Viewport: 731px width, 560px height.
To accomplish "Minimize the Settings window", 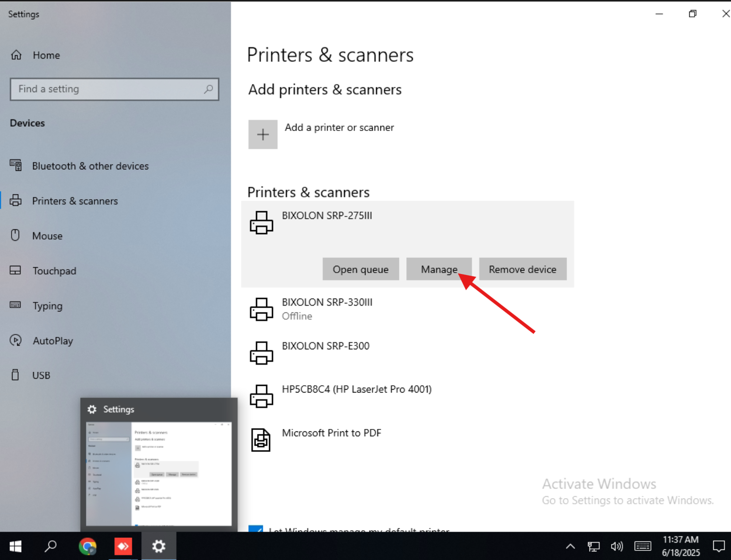I will click(x=660, y=14).
